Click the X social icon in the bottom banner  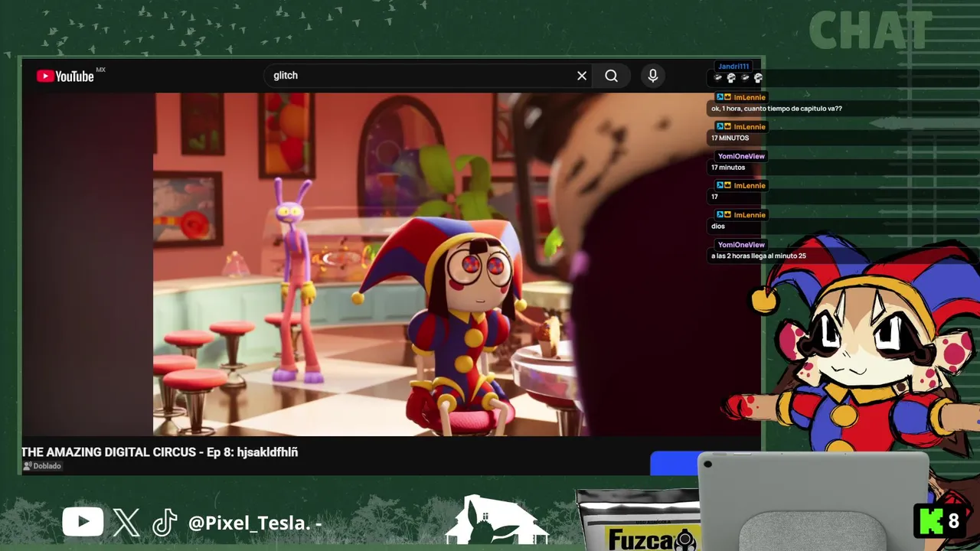(x=126, y=523)
